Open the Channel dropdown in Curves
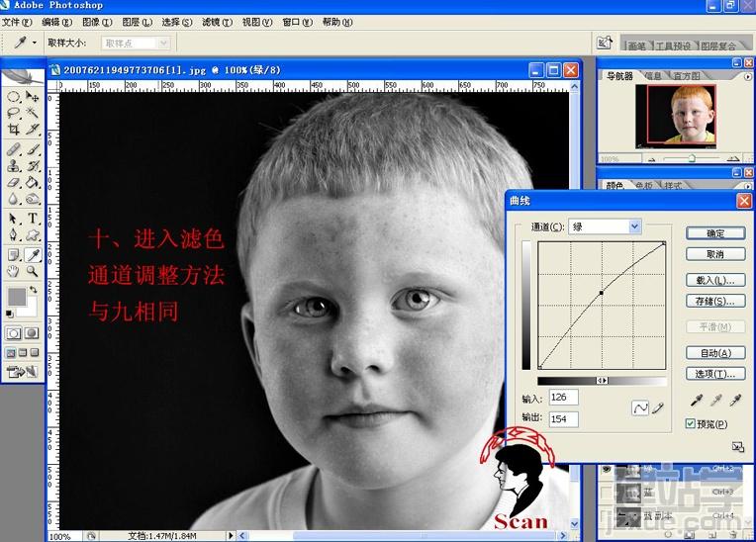 click(635, 226)
